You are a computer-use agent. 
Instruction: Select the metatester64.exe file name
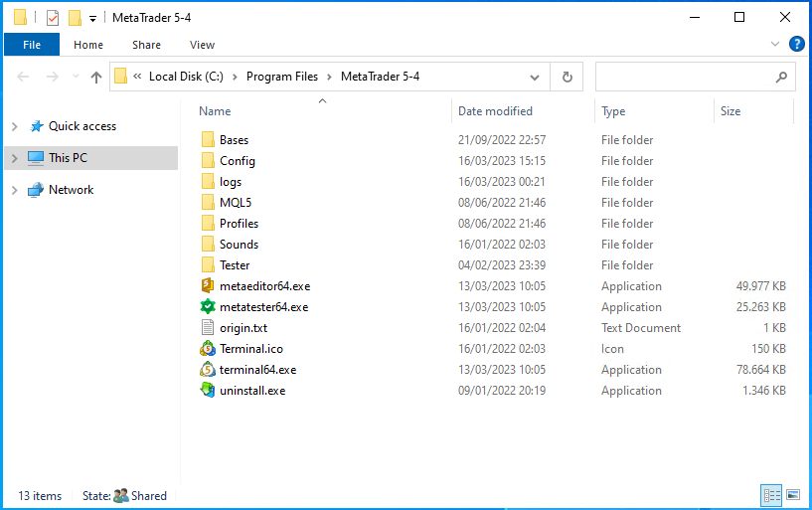pyautogui.click(x=263, y=307)
